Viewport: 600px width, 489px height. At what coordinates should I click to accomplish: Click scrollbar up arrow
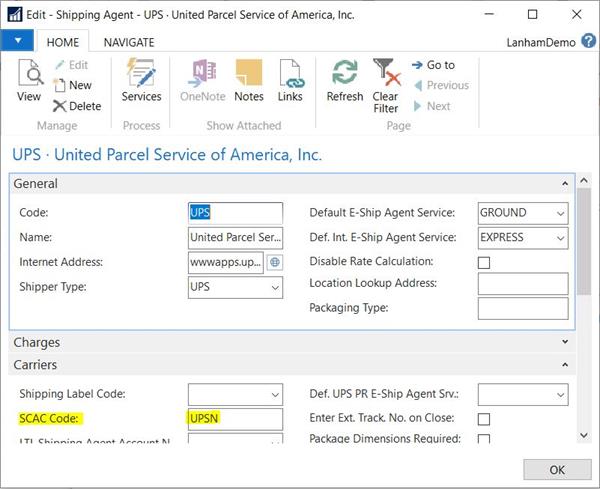tap(584, 180)
